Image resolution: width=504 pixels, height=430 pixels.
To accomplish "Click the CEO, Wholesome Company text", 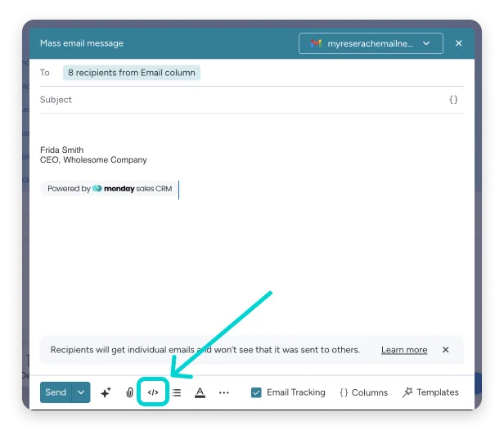I will pyautogui.click(x=93, y=160).
